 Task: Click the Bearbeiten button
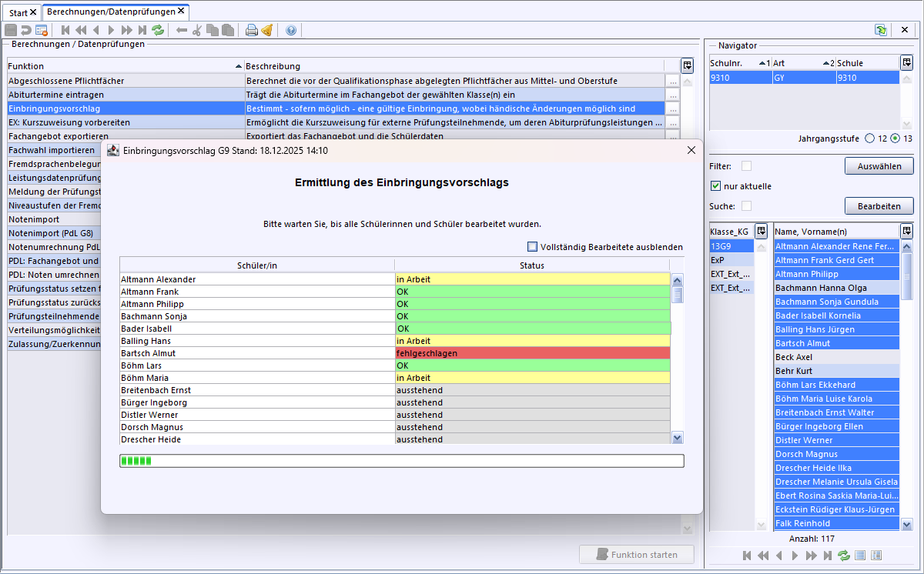click(x=879, y=206)
